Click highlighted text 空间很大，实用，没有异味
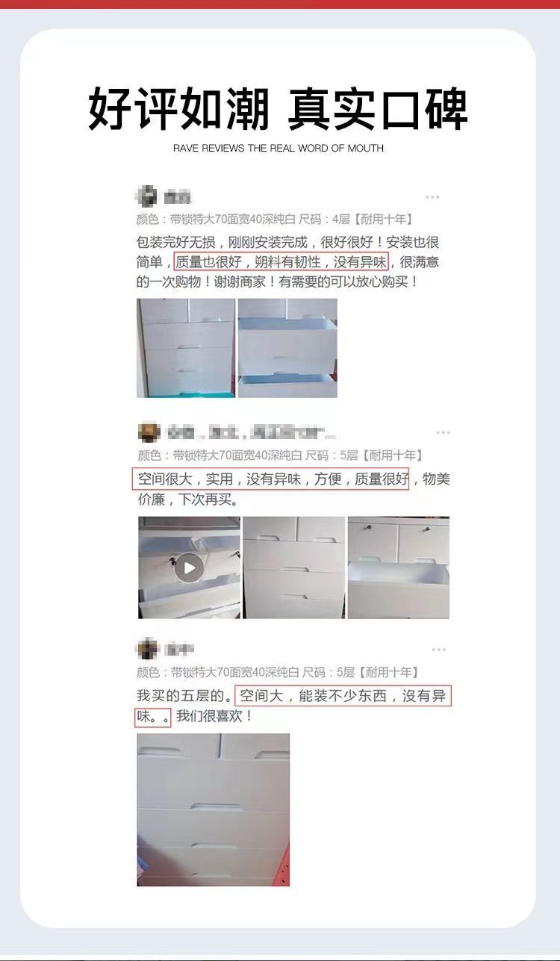This screenshot has height=961, width=560. (219, 479)
